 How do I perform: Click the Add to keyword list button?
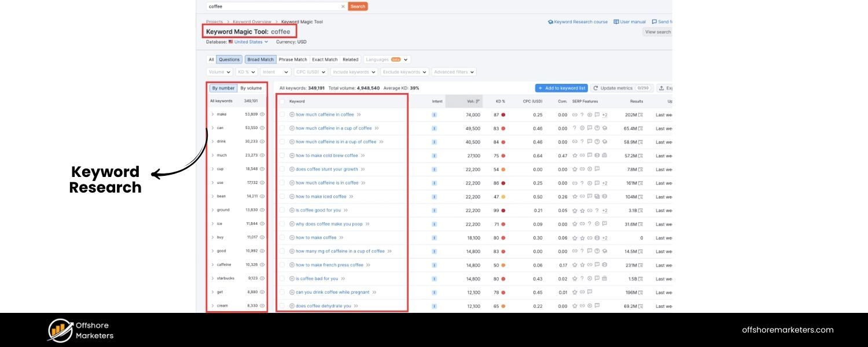tap(561, 88)
